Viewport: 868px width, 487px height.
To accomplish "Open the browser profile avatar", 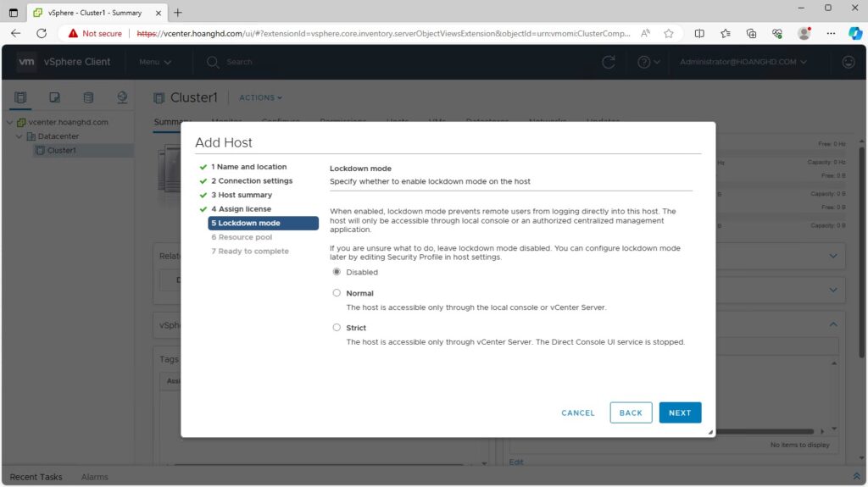I will click(x=804, y=33).
